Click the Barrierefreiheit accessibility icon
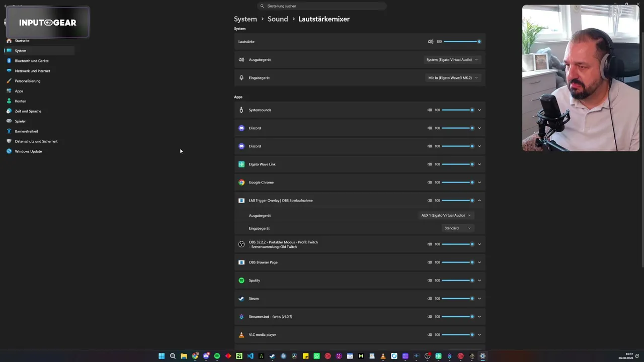The height and width of the screenshot is (362, 644). pyautogui.click(x=9, y=131)
